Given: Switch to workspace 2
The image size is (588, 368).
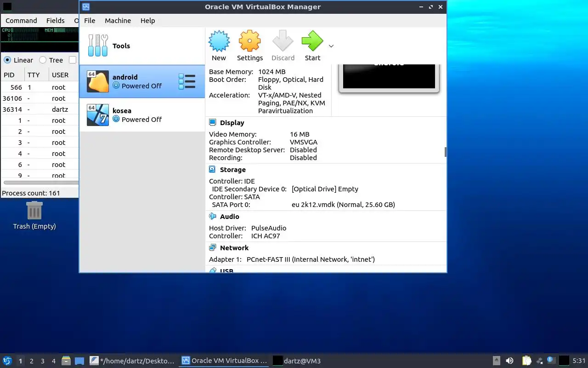Looking at the screenshot, I should pos(32,361).
